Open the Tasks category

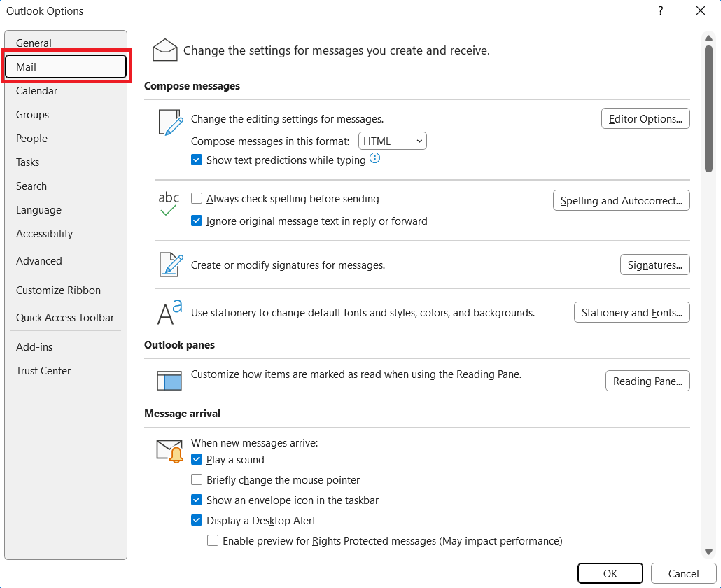tap(66, 162)
